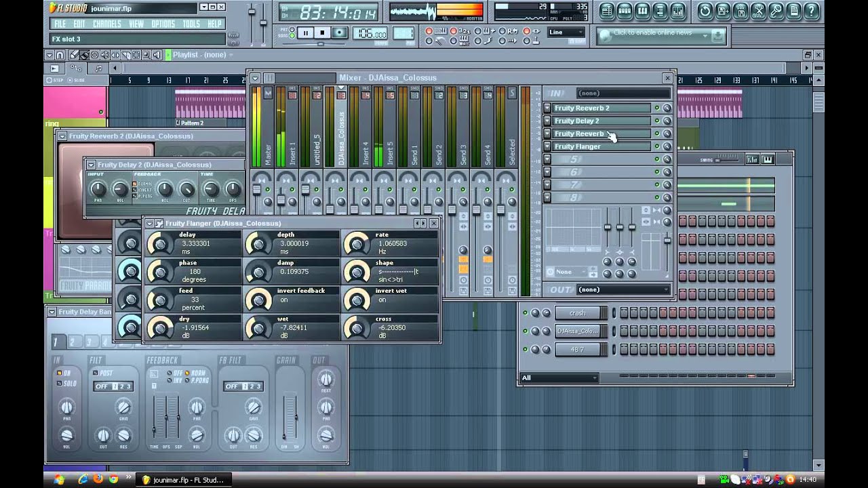Open the browser panel via toolbar icon
Viewport: 868px width, 488px height.
[x=660, y=11]
